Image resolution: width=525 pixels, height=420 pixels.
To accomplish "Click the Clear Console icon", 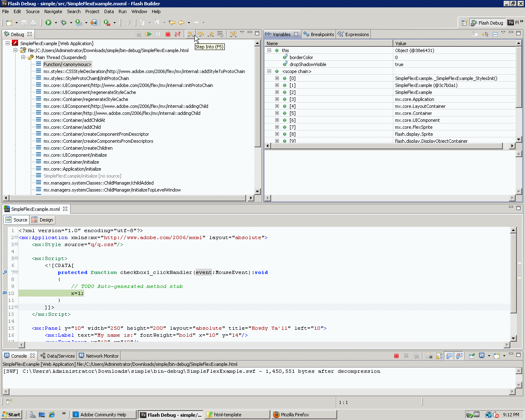I will [429, 356].
